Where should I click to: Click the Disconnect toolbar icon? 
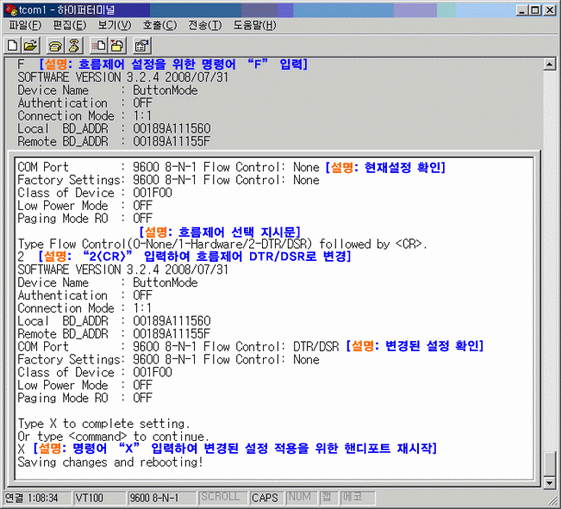[74, 45]
